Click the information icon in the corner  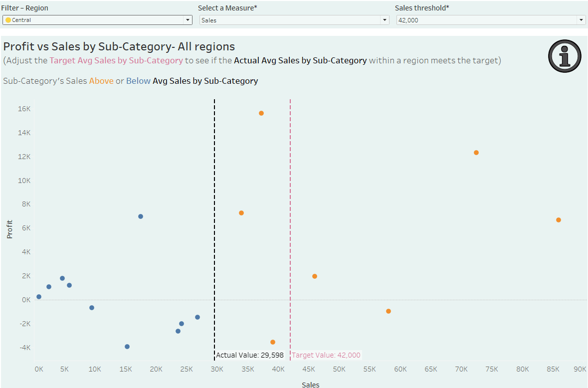565,56
